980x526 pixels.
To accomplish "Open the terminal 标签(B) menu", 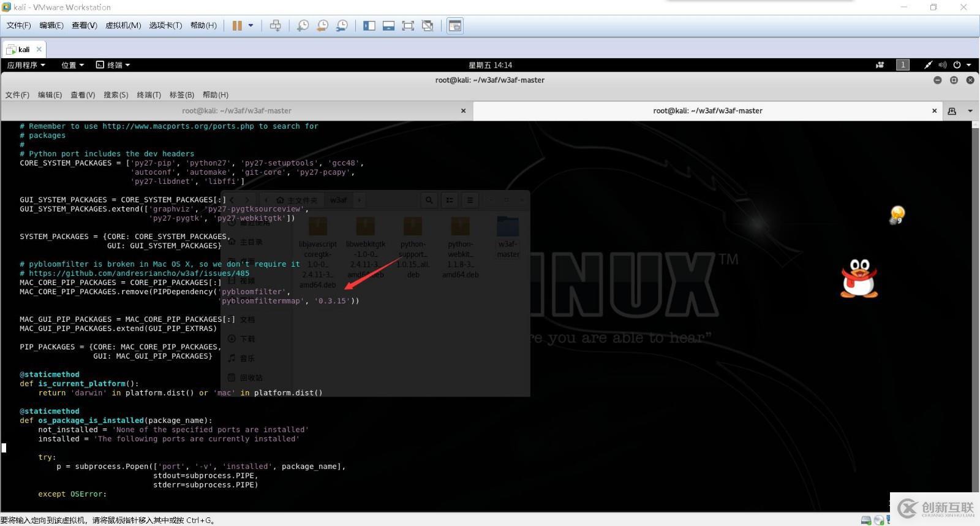I will coord(182,95).
